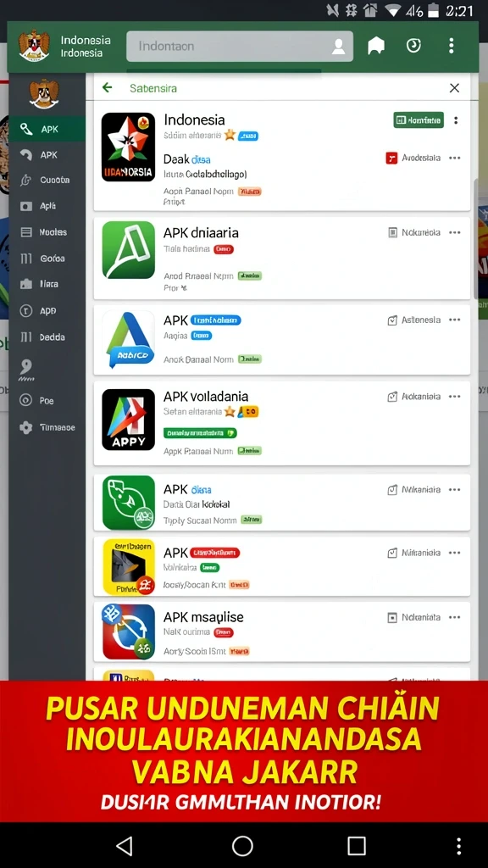The image size is (488, 868).
Task: Open the header three-dot overflow menu
Action: [x=452, y=46]
